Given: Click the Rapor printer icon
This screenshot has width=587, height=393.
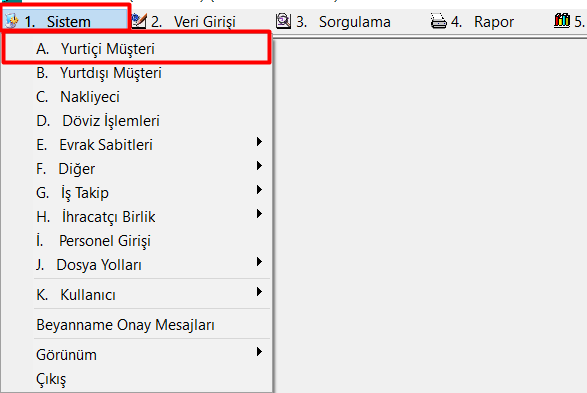Looking at the screenshot, I should 438,21.
